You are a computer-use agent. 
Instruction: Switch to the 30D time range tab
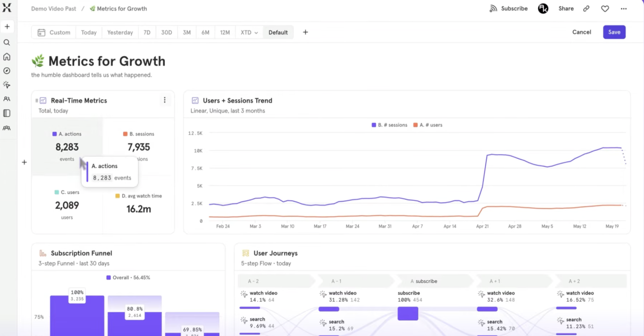pos(166,32)
